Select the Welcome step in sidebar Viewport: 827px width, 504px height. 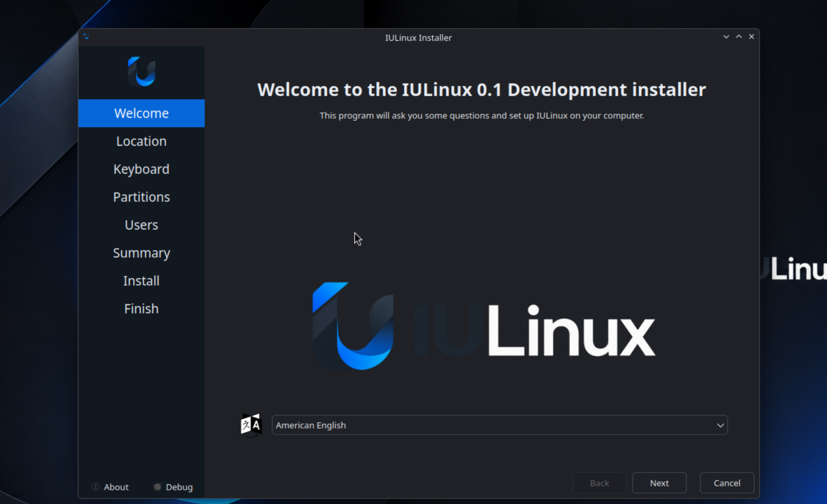pyautogui.click(x=141, y=113)
